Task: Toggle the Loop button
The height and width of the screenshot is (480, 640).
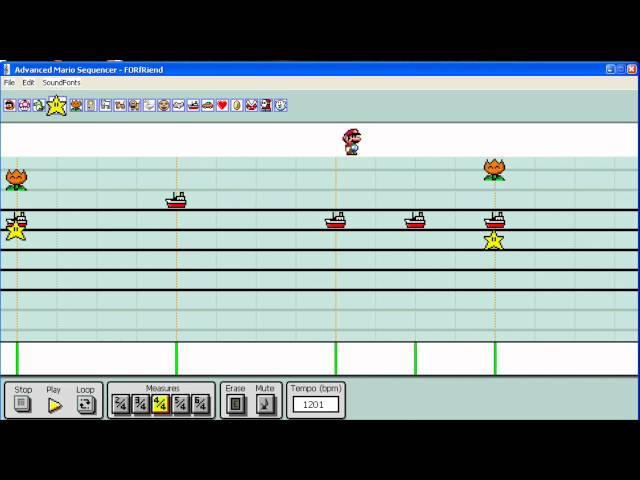Action: [86, 404]
